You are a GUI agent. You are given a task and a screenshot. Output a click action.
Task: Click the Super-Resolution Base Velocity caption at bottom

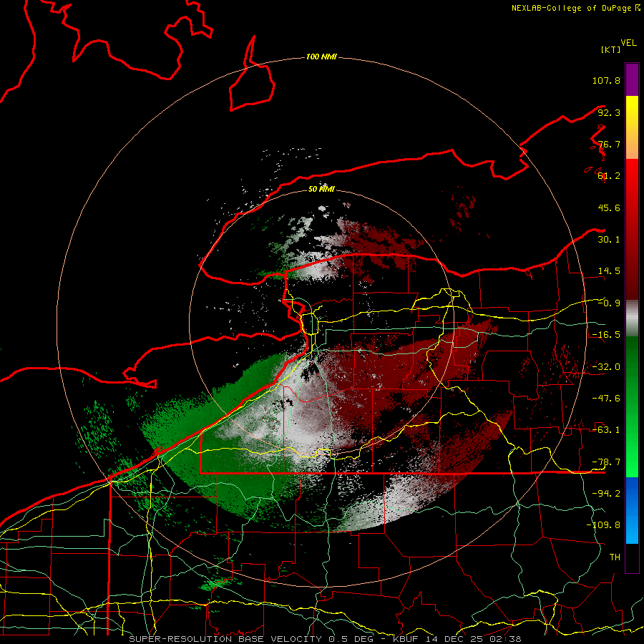(x=325, y=639)
